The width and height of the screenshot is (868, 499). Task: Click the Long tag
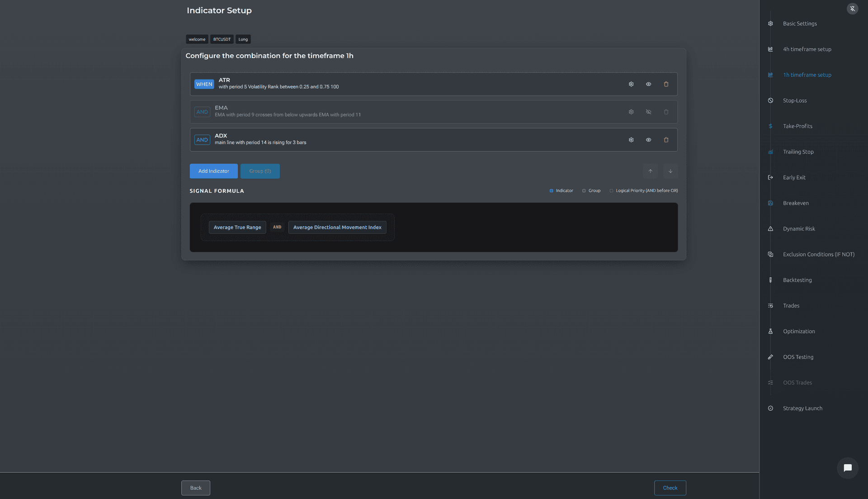(x=243, y=39)
